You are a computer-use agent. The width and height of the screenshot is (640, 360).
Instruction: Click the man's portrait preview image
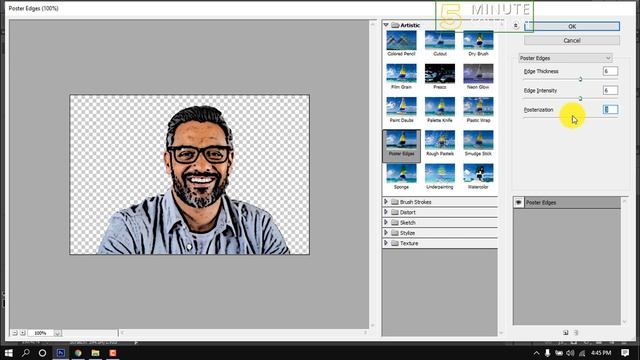(x=189, y=175)
